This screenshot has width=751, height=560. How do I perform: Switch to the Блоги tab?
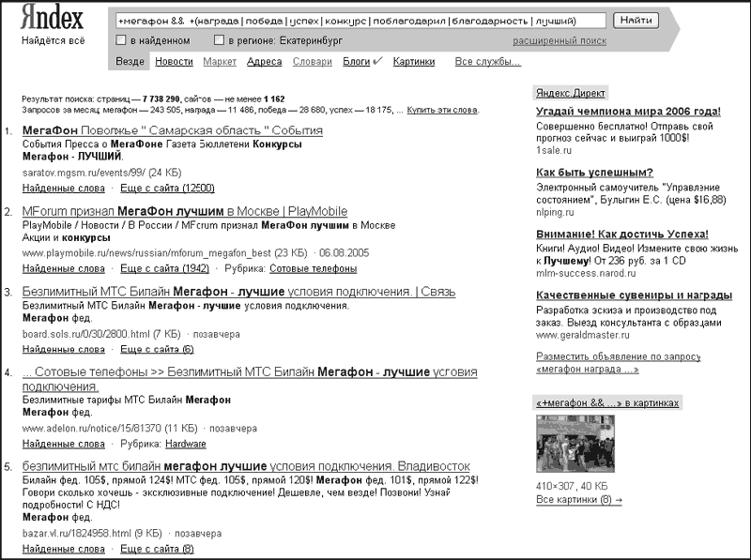(x=357, y=62)
